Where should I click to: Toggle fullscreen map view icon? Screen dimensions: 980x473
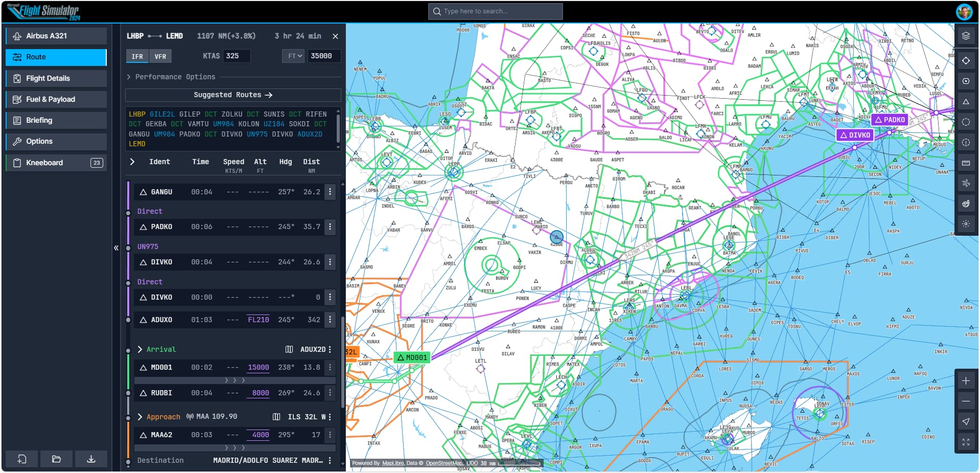click(x=965, y=442)
